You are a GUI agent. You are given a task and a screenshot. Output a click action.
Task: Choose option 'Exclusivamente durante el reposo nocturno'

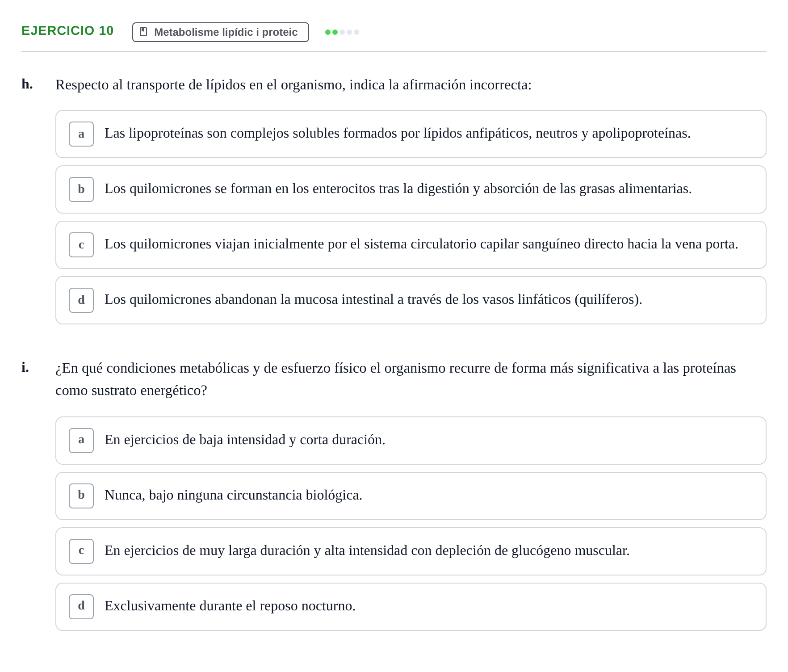tap(411, 607)
